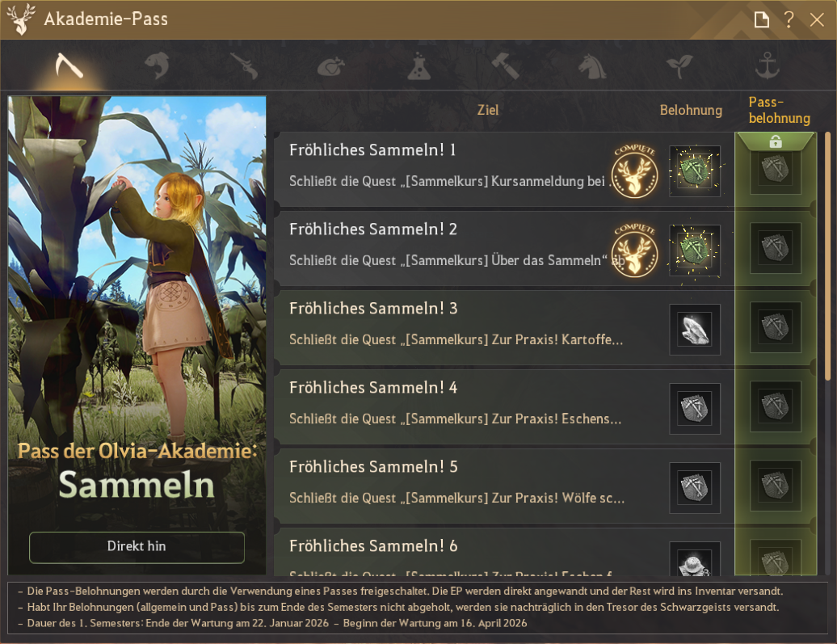
Task: Claim the green reward of Fröhliches Sammeln! 2
Action: click(695, 250)
